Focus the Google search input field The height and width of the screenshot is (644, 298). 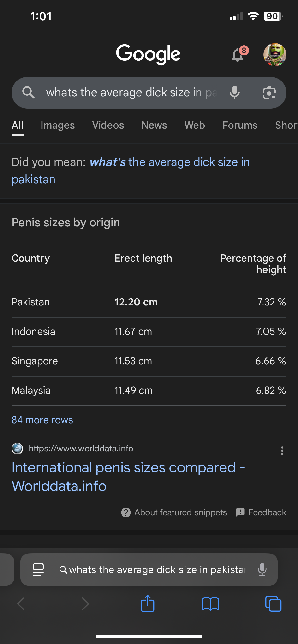click(x=131, y=92)
